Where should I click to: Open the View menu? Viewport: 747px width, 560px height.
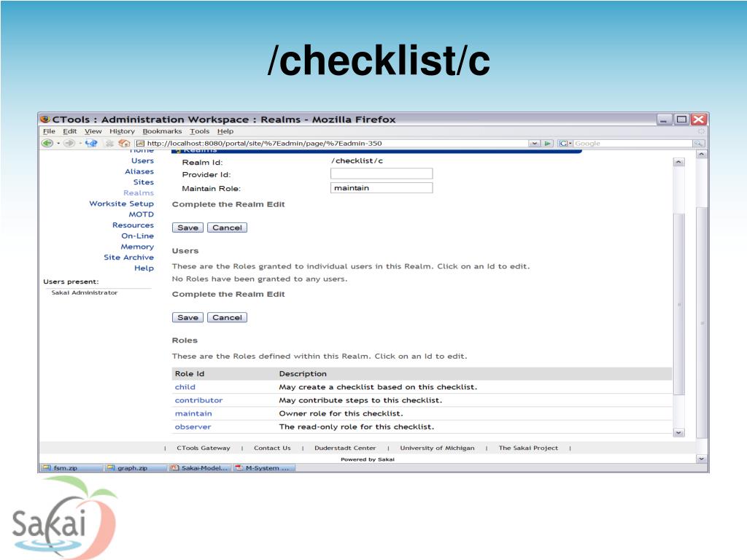(93, 131)
